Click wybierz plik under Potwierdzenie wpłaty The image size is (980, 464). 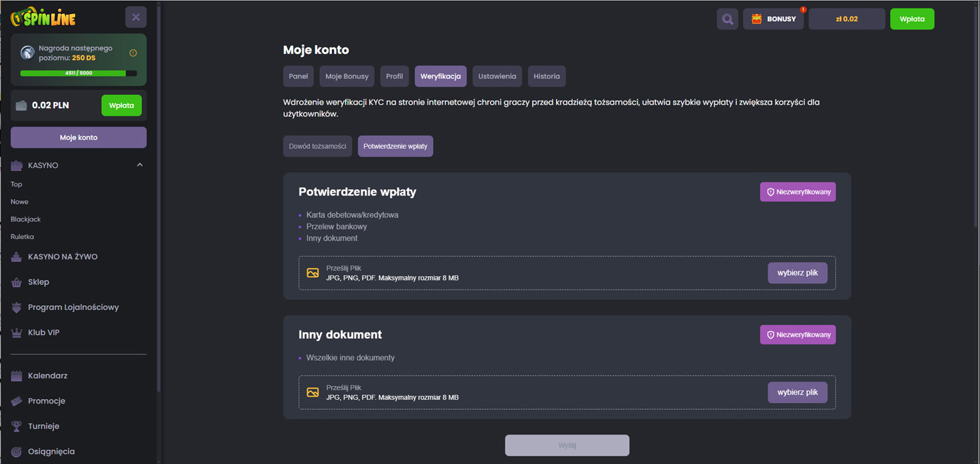(x=797, y=273)
